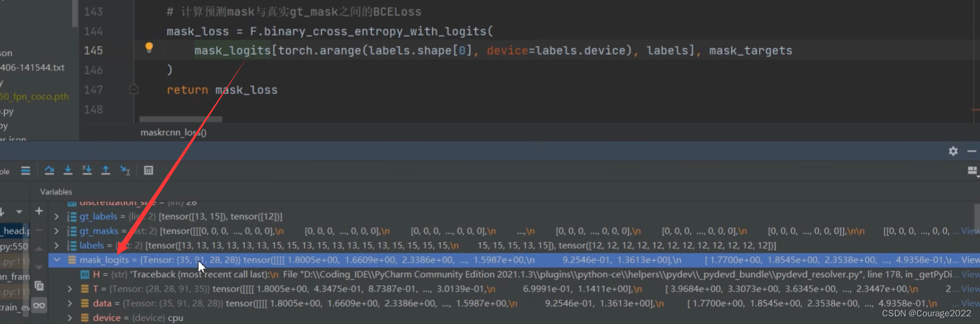This screenshot has width=980, height=324.
Task: Select the gt_labels variable name
Action: coord(98,216)
